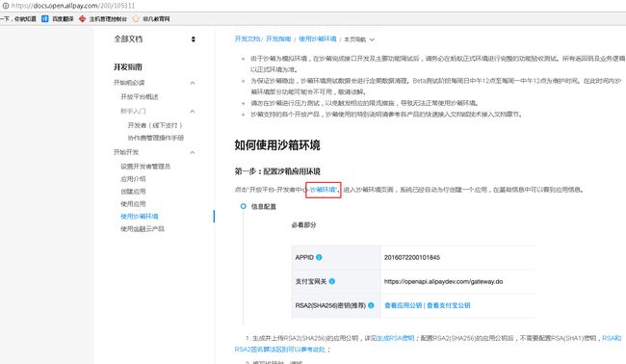
Task: Click the circle marker beside 信息配置
Action: (x=243, y=206)
